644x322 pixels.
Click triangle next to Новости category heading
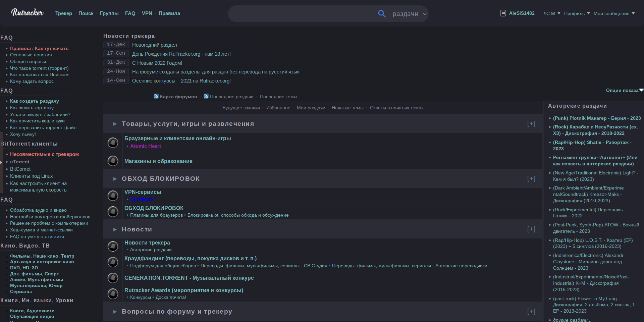[x=115, y=229]
